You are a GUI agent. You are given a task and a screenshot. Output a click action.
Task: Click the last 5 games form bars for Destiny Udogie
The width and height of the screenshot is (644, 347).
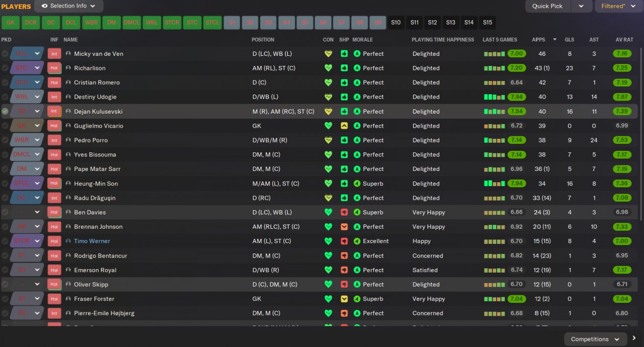[495, 97]
